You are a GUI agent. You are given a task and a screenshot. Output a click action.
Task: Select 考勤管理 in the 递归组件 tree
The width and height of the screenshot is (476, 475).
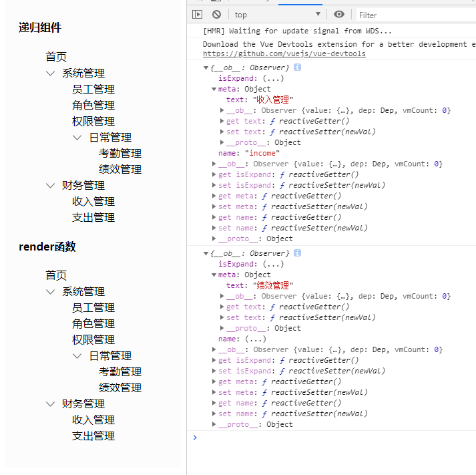(x=120, y=154)
